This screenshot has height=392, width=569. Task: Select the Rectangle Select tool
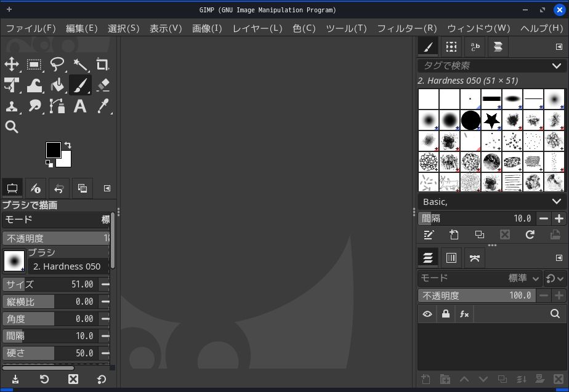pos(34,65)
